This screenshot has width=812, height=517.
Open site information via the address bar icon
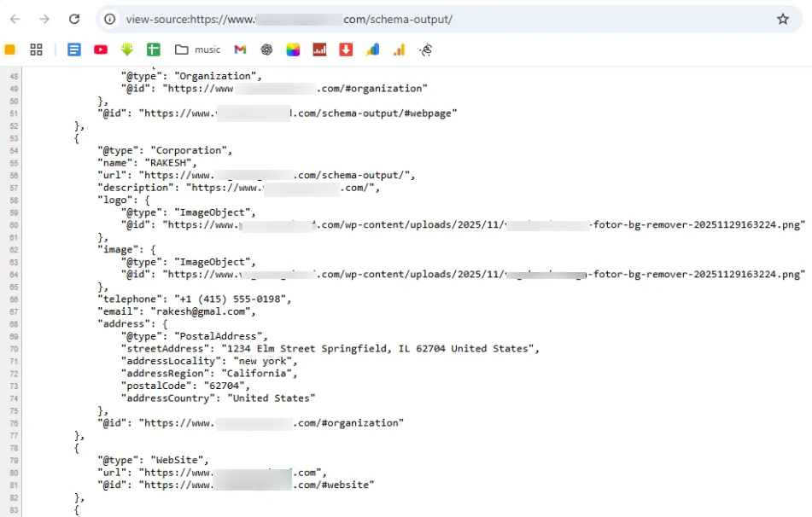point(108,16)
